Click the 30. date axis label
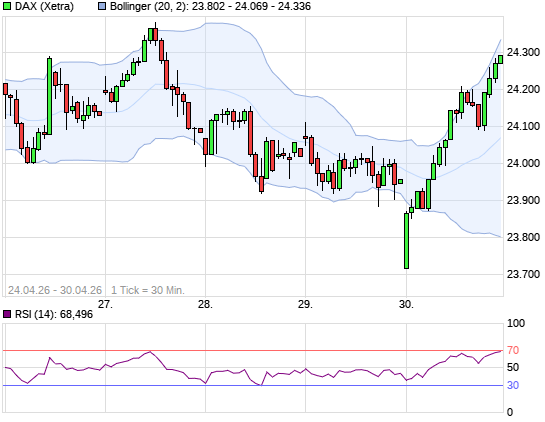Viewport: 545px width, 422px height. [x=406, y=304]
